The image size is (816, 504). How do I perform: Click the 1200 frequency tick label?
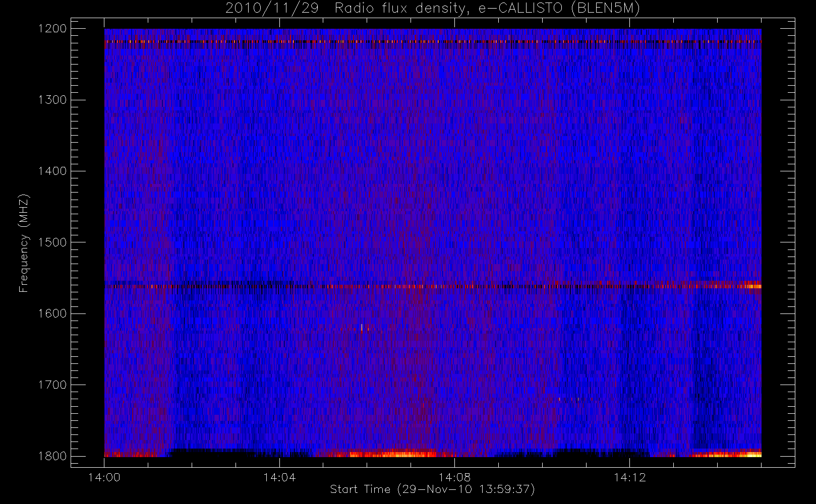coord(52,29)
